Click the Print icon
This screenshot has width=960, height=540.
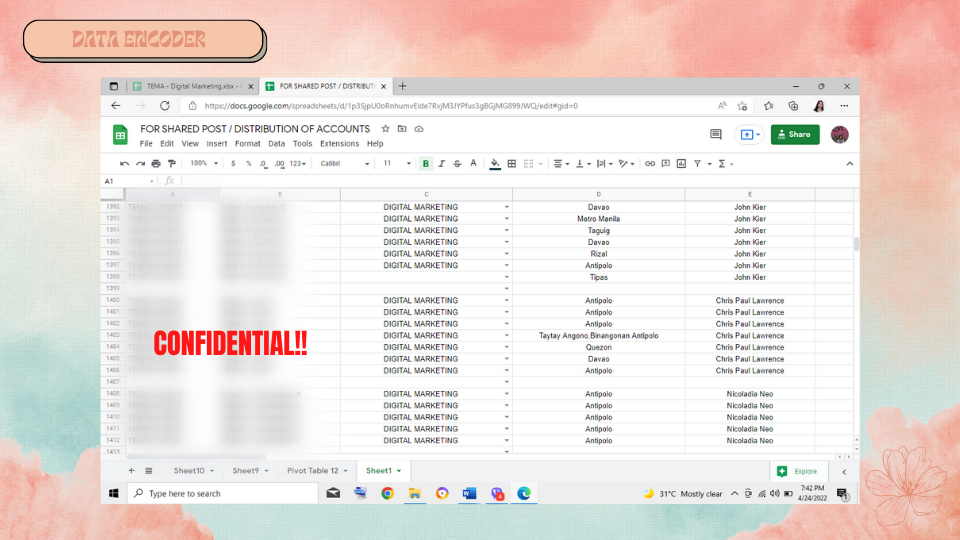click(x=156, y=163)
